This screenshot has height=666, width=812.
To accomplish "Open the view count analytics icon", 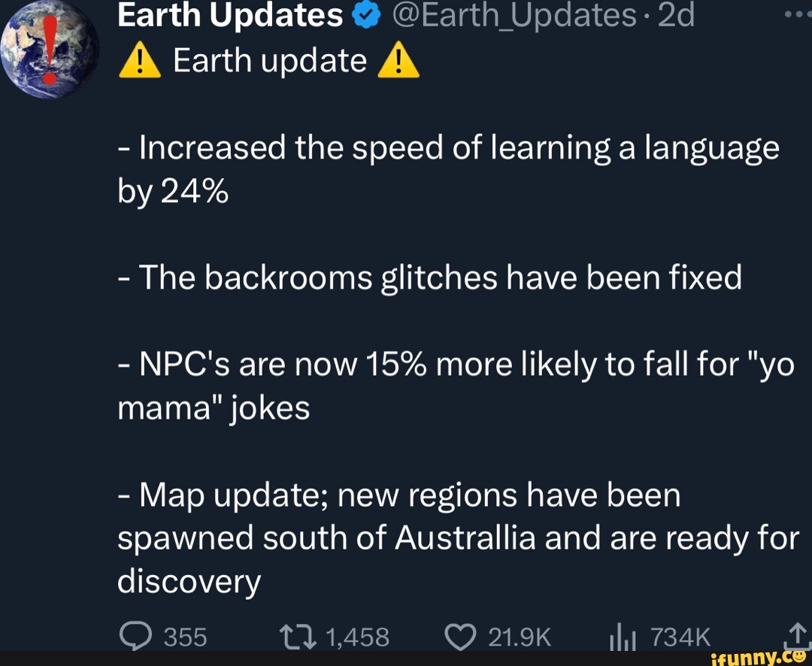I will point(621,636).
